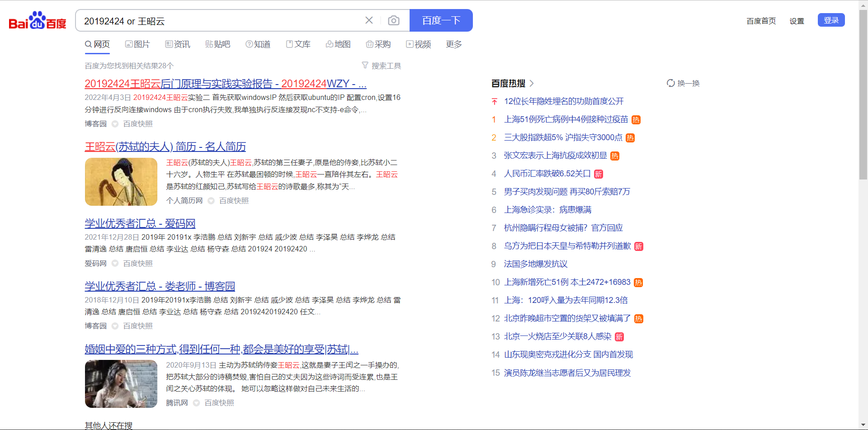This screenshot has height=430, width=868.
Task: Open the 贴吧 tab
Action: coord(218,44)
